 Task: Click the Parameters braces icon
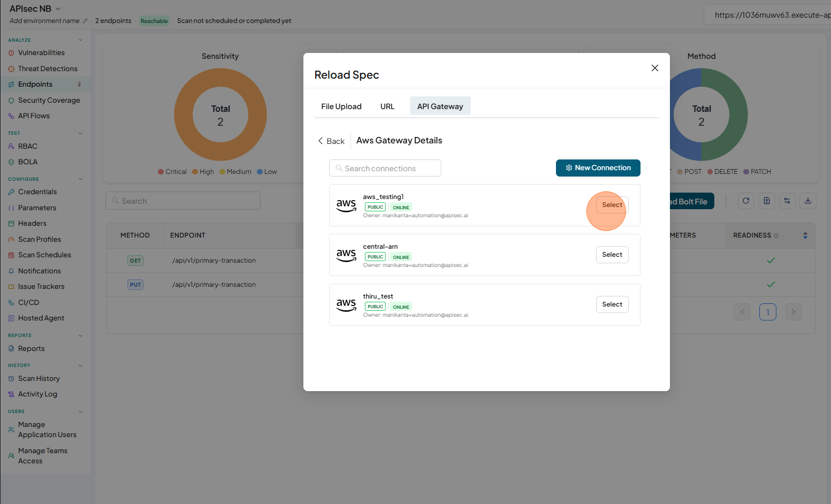tap(11, 208)
